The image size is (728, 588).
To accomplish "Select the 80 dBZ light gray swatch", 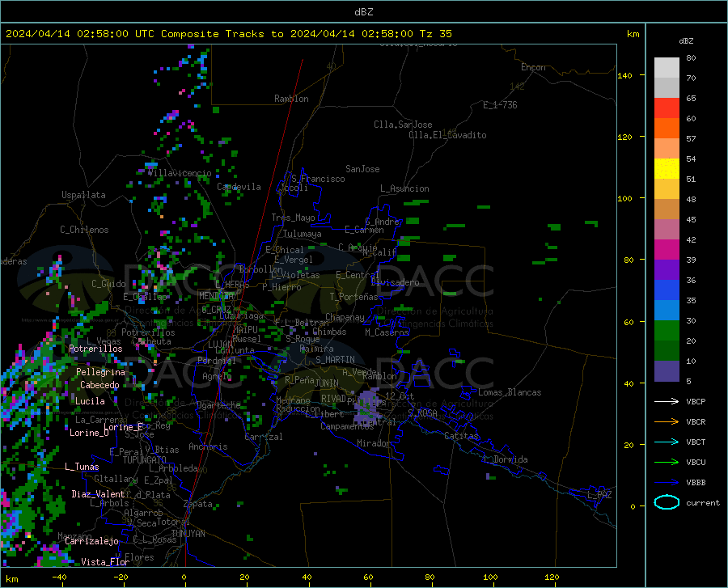I will coord(667,68).
